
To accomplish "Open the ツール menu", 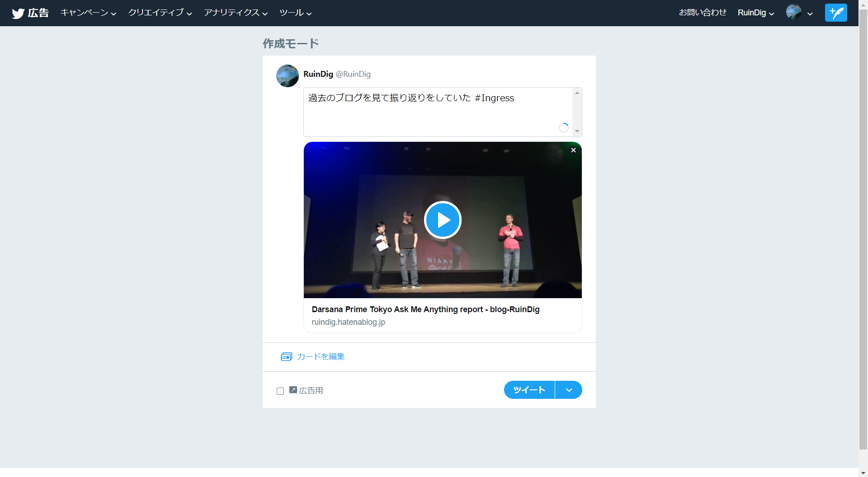I will click(x=296, y=13).
